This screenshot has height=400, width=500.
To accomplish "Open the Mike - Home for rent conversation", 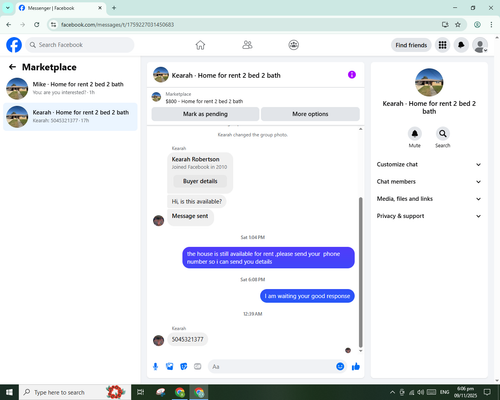I will [x=70, y=89].
